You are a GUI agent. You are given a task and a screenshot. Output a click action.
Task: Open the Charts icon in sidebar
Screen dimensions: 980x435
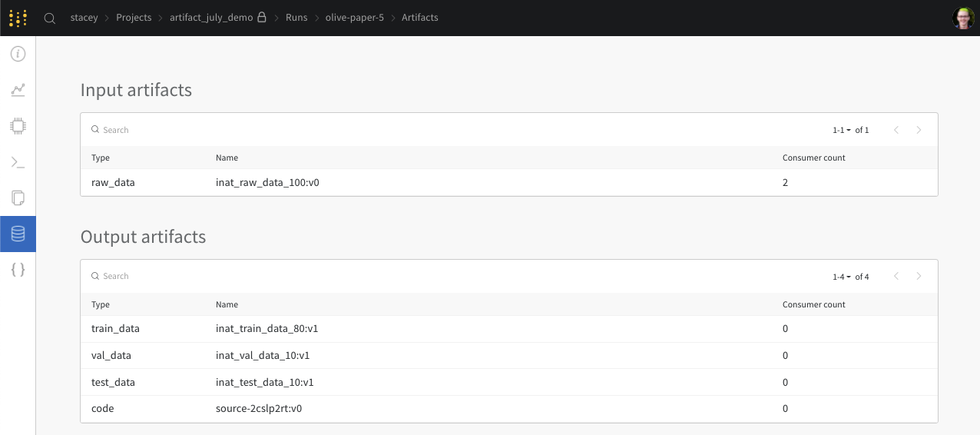[x=18, y=90]
